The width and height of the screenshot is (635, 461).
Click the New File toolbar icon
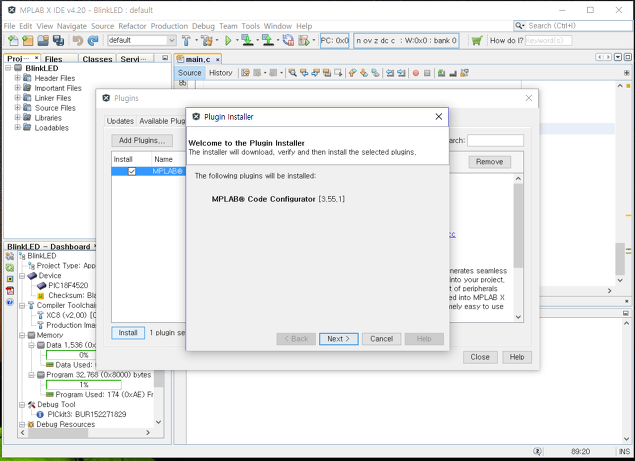[x=13, y=41]
